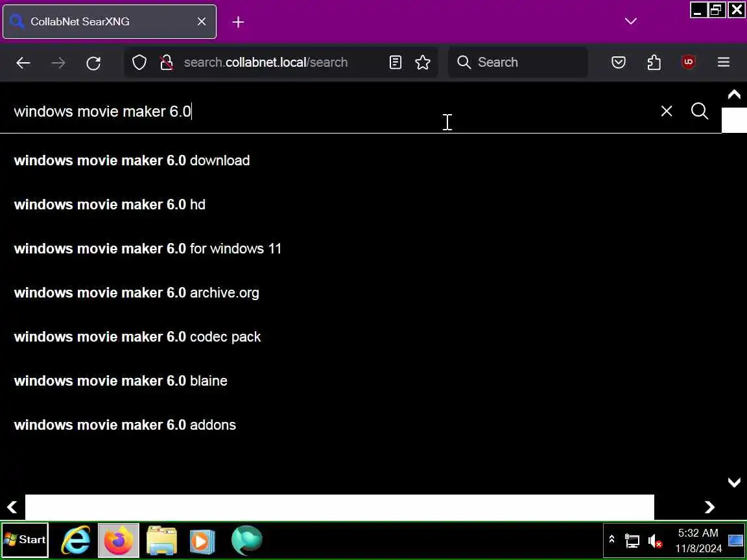Choose suggestion 'windows movie maker 6.0 download'
This screenshot has height=560, width=747.
(132, 161)
